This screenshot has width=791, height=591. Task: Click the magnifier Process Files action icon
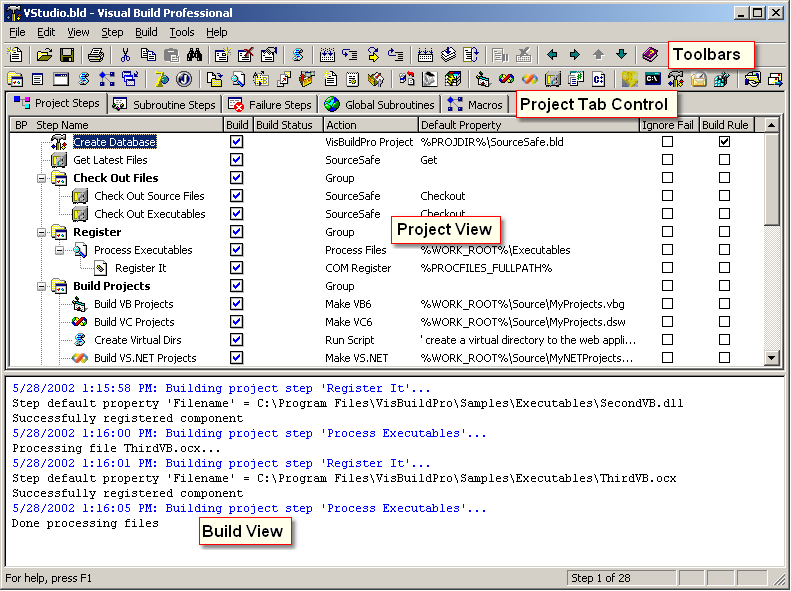pyautogui.click(x=238, y=79)
